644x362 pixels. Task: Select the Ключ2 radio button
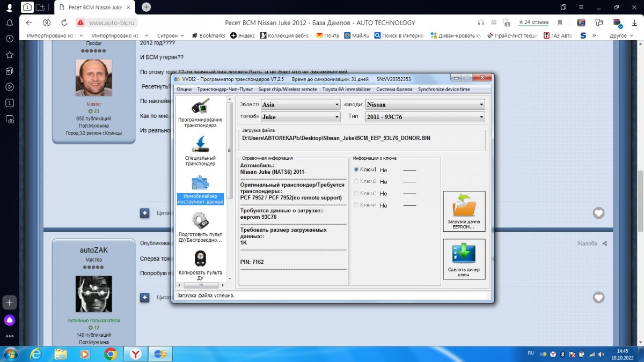(x=356, y=181)
